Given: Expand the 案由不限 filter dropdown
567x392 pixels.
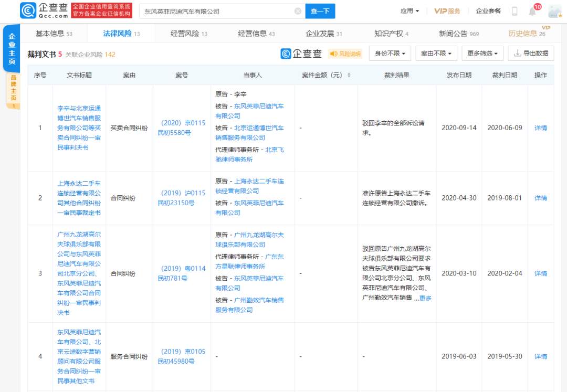Looking at the screenshot, I should [x=436, y=54].
